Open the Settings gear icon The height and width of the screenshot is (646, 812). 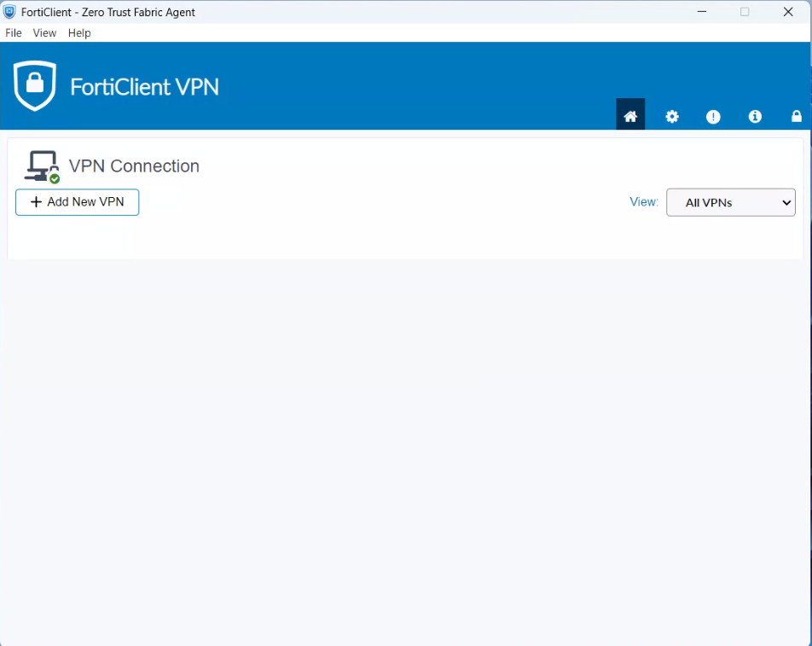[x=671, y=117]
